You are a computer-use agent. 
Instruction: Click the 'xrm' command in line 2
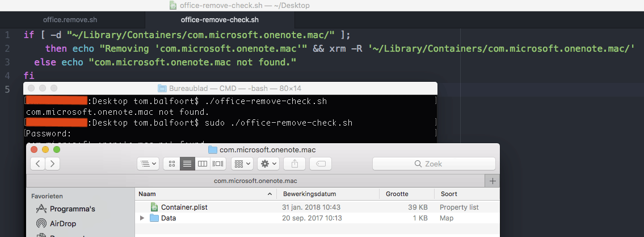[x=338, y=48]
